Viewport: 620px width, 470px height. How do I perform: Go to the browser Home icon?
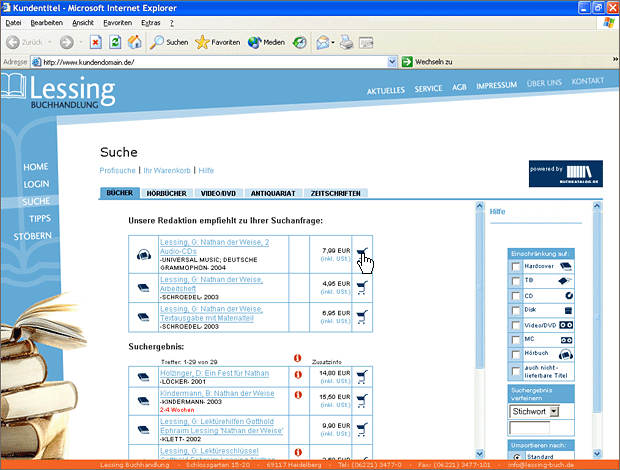click(x=134, y=42)
